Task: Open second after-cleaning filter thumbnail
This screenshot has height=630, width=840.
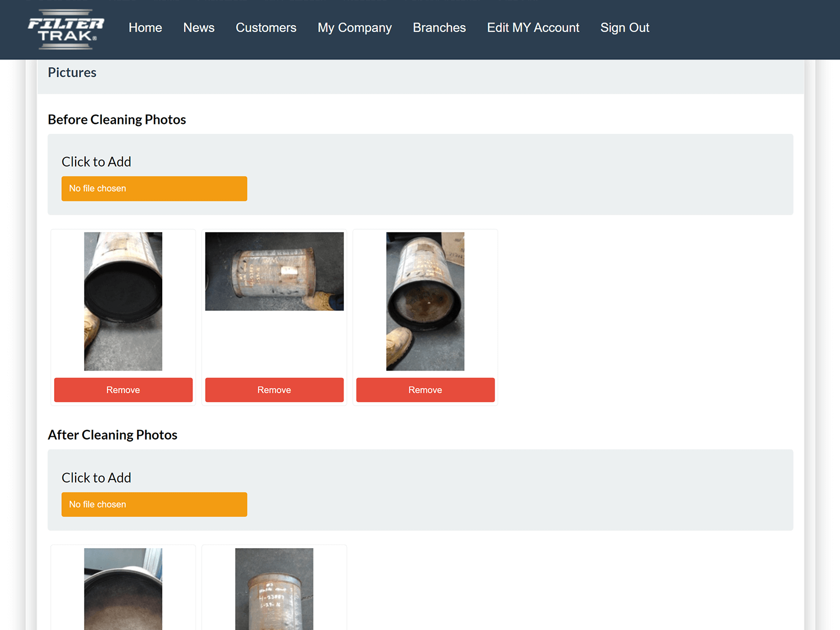Action: coord(274,589)
